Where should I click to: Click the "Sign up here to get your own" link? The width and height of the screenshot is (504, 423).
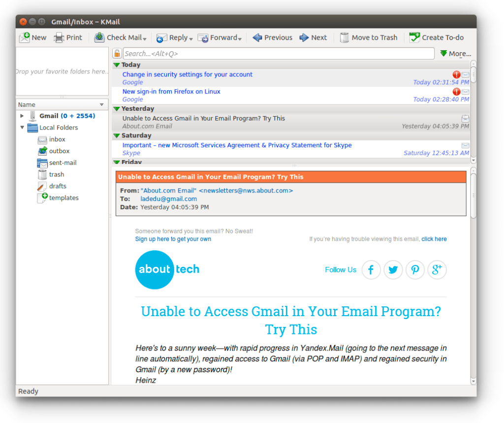[x=173, y=239]
